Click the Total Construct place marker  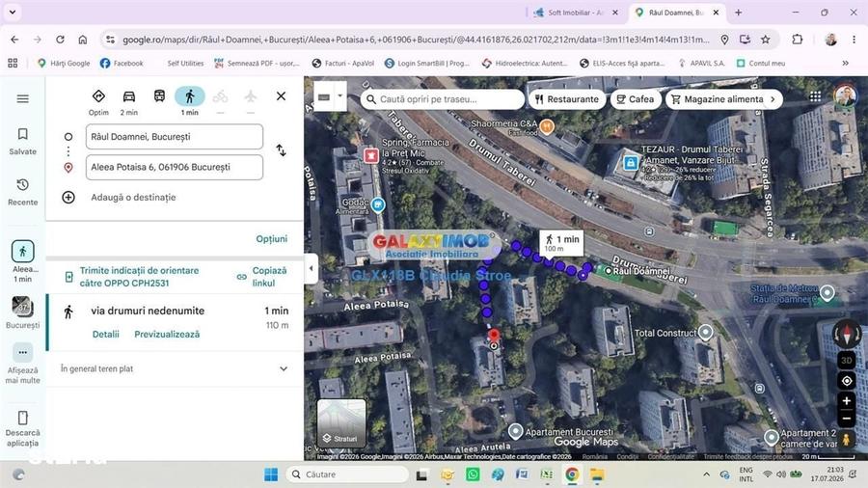click(x=705, y=332)
